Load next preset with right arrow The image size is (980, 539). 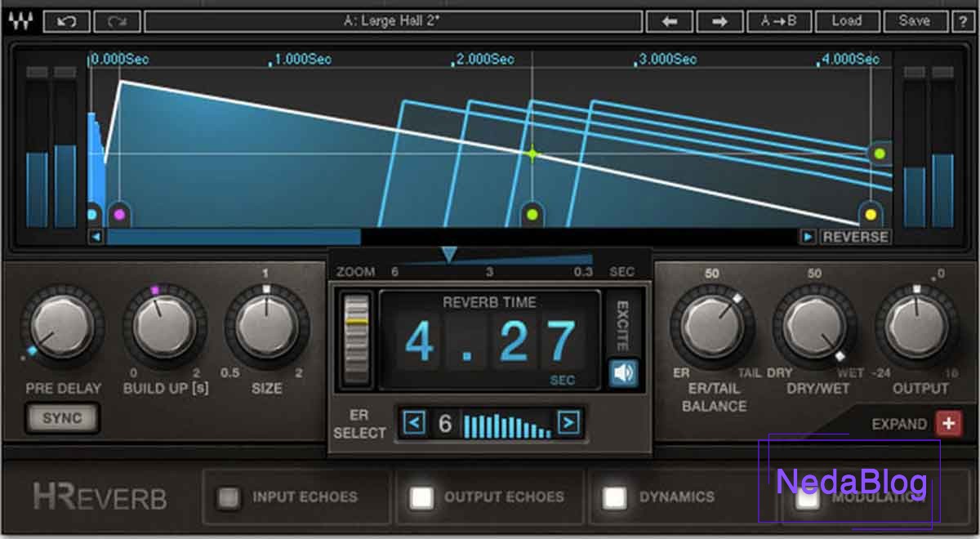pyautogui.click(x=719, y=21)
